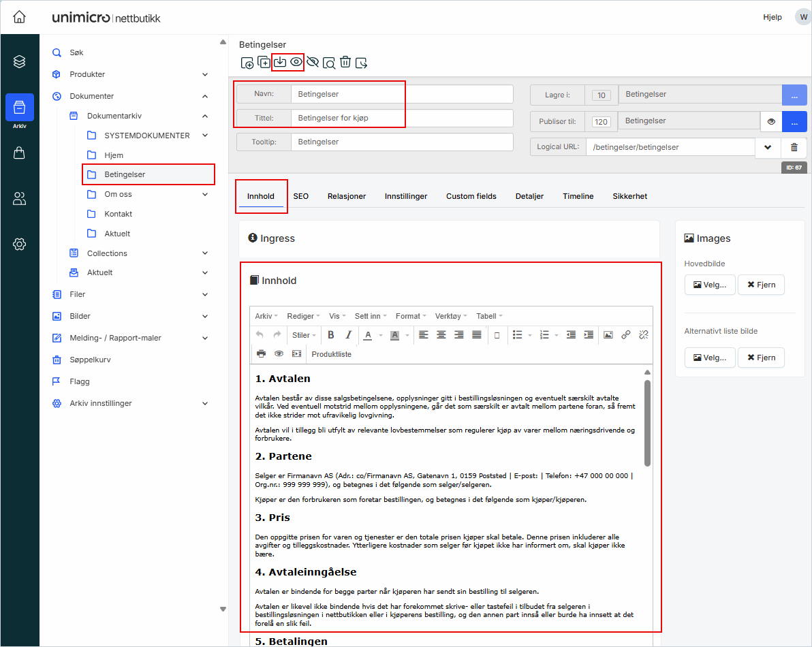The image size is (812, 647).
Task: Click Fjern button under Alternativt liste bilde
Action: click(761, 358)
